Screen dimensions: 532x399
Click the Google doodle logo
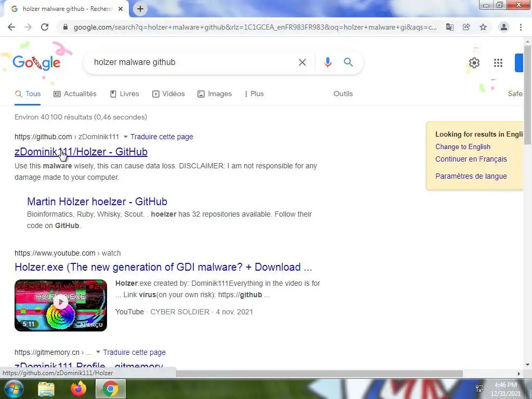coord(37,63)
